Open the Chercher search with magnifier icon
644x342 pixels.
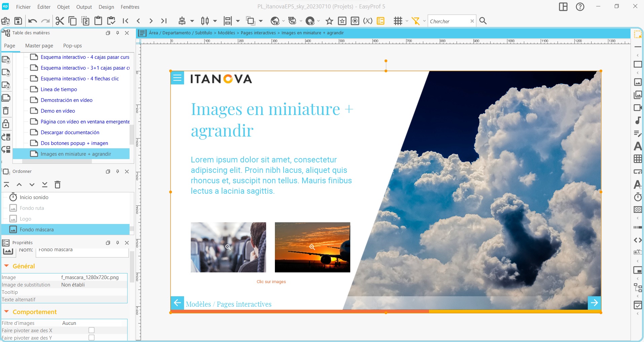coord(484,21)
